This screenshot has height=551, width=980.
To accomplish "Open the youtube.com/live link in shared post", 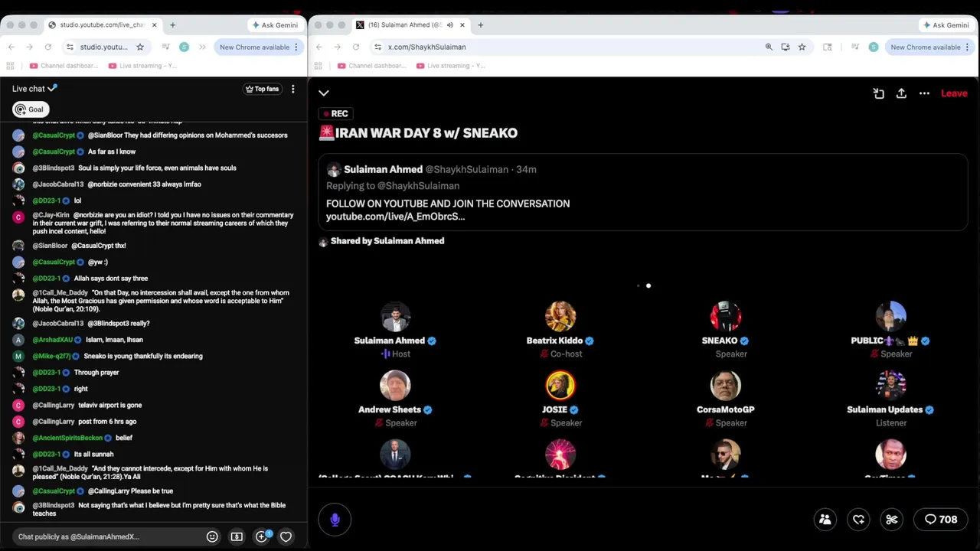I will [x=395, y=217].
